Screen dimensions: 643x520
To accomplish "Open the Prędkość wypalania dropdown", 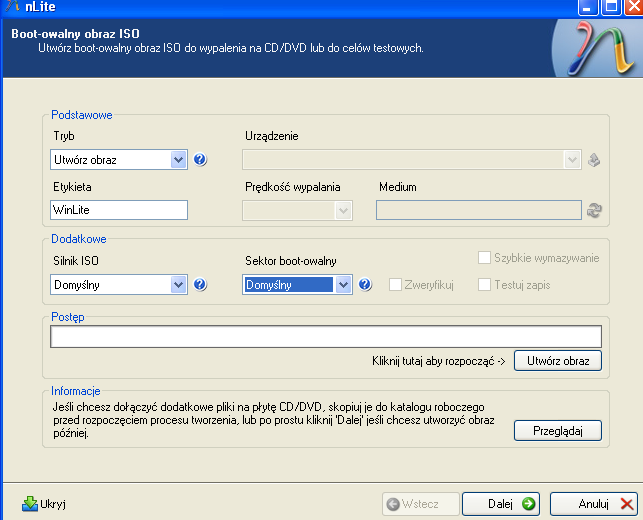I will coord(297,210).
